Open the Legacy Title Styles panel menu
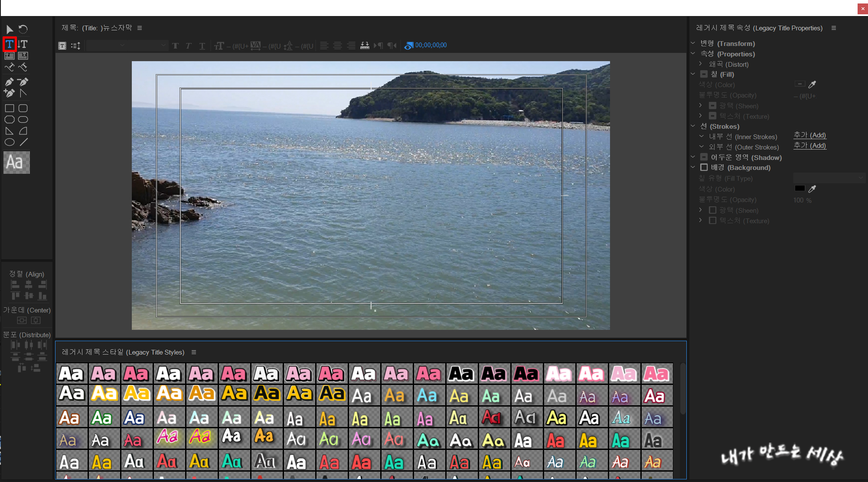The width and height of the screenshot is (868, 482). coord(194,352)
